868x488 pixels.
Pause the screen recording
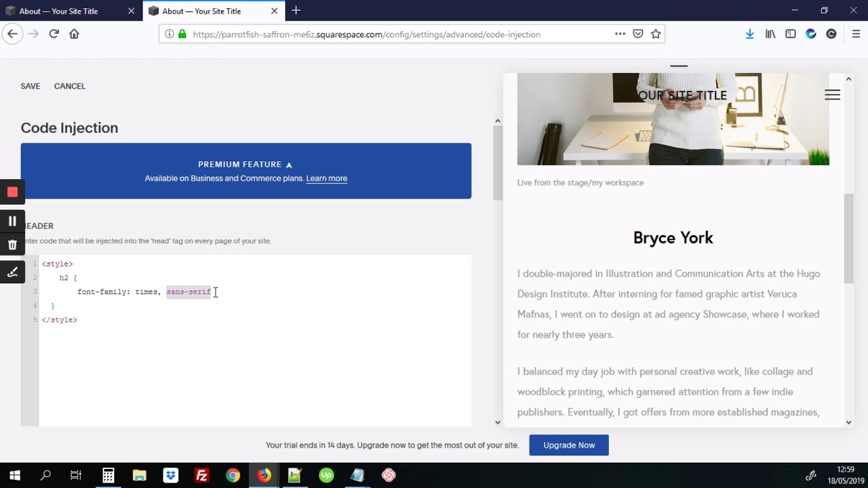tap(12, 221)
